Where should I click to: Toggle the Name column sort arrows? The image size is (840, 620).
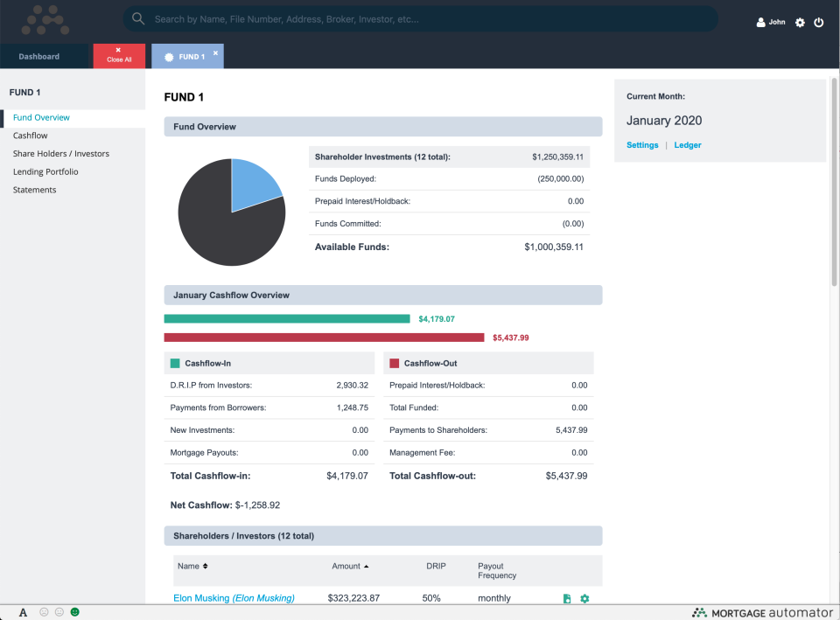point(204,566)
